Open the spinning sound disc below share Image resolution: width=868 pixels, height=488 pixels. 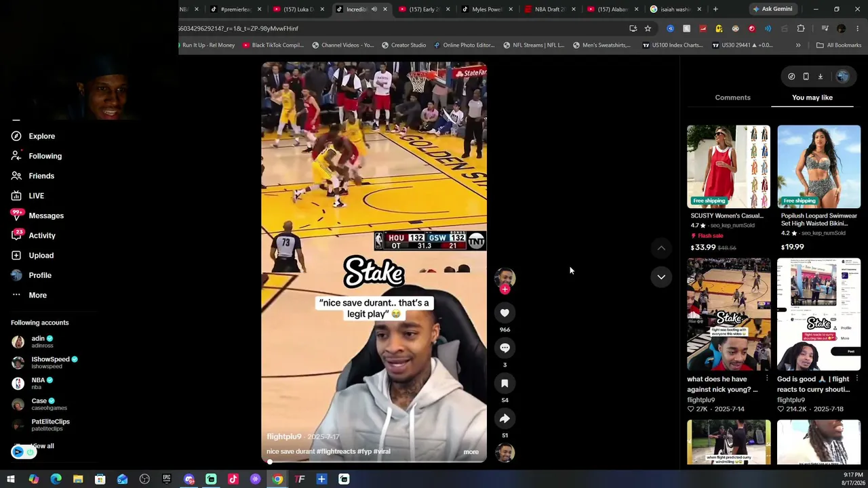coord(505,453)
